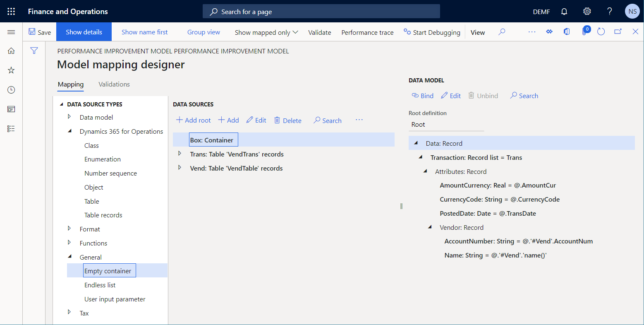Collapse the General node
This screenshot has width=644, height=325.
click(69, 257)
